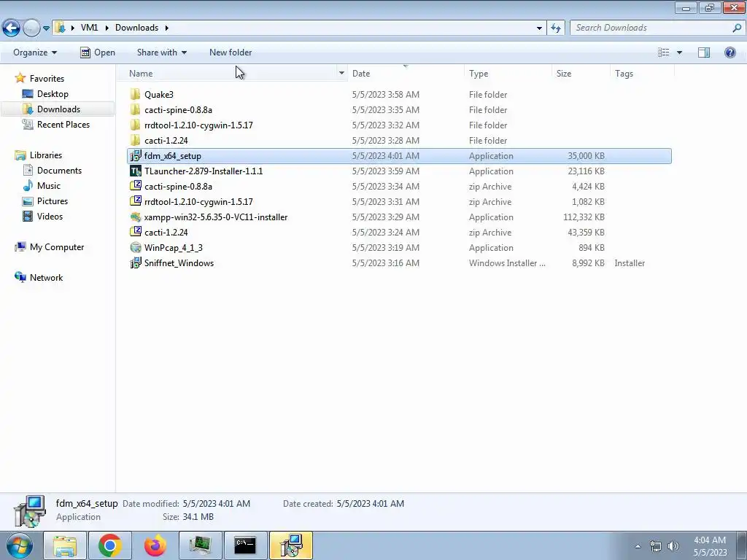Click the 35,000 KB size cell

coord(586,156)
